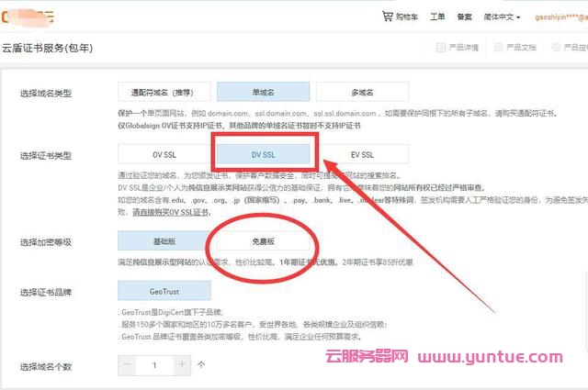This screenshot has width=588, height=390.
Task: Select the 基础版 encryption level
Action: coord(164,241)
